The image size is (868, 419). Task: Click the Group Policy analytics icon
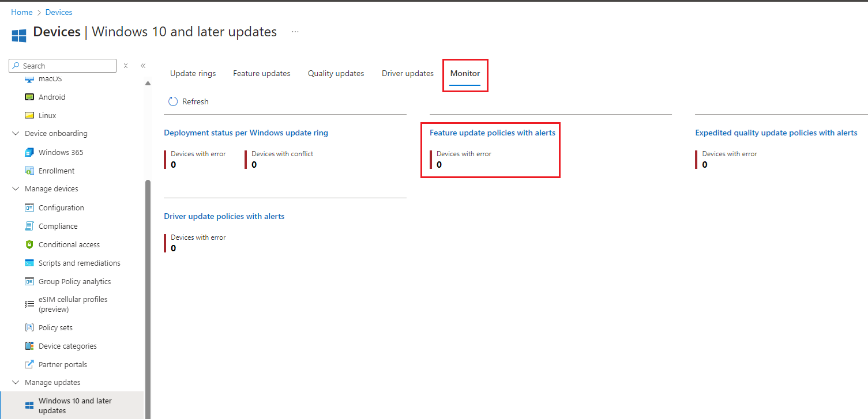coord(29,281)
